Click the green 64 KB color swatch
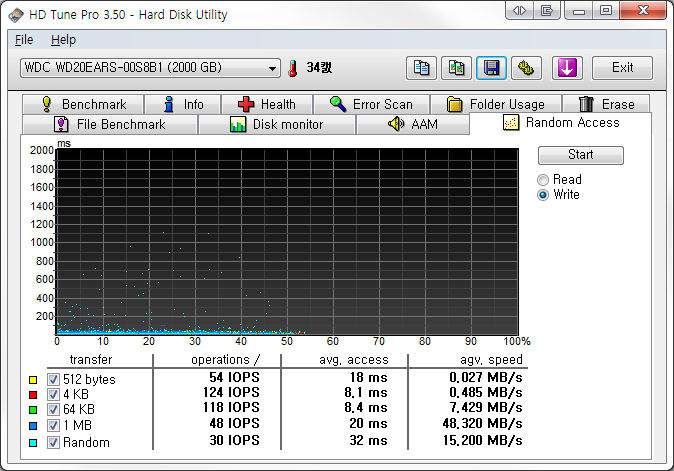Image resolution: width=674 pixels, height=471 pixels. (x=33, y=410)
